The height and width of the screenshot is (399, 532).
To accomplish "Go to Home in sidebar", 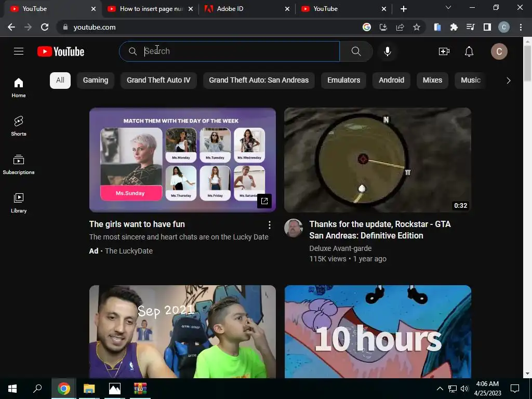I will pyautogui.click(x=19, y=87).
